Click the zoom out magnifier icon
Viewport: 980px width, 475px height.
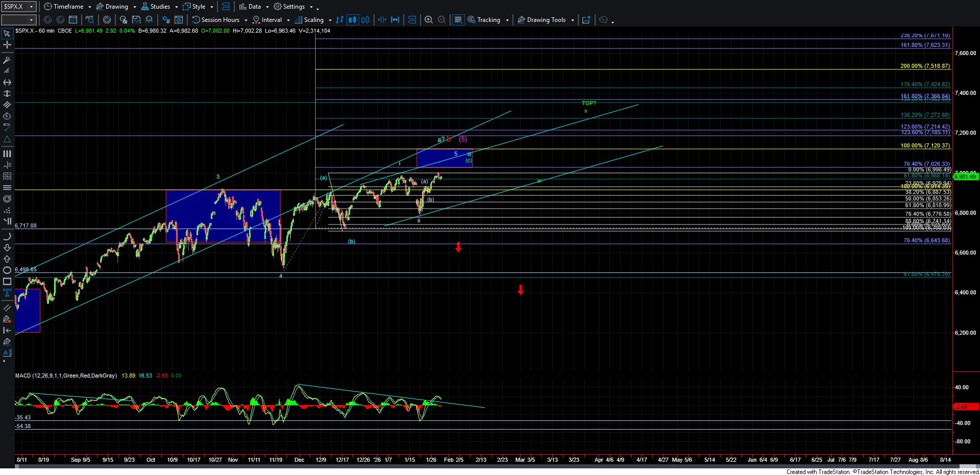click(x=442, y=20)
